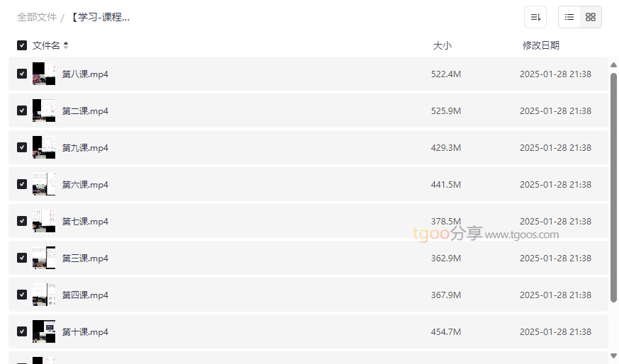Switch to grid view
The width and height of the screenshot is (619, 364).
tap(591, 17)
